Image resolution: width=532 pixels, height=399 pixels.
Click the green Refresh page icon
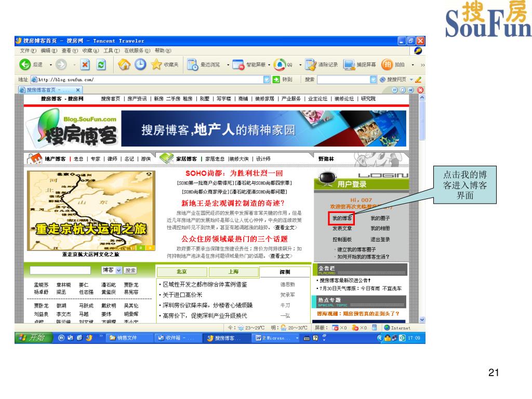click(101, 64)
